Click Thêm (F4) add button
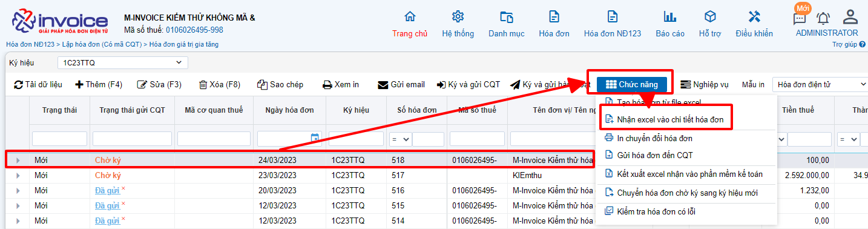868x229 pixels. click(99, 85)
